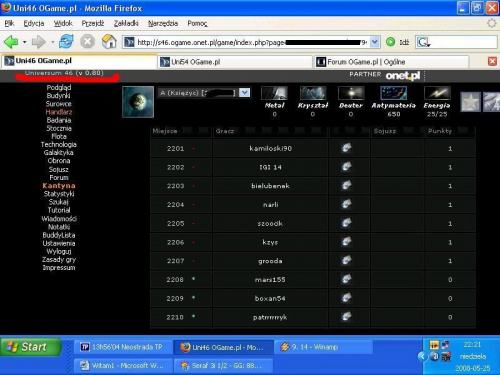
Task: Open the Edycja menu
Action: click(x=34, y=23)
